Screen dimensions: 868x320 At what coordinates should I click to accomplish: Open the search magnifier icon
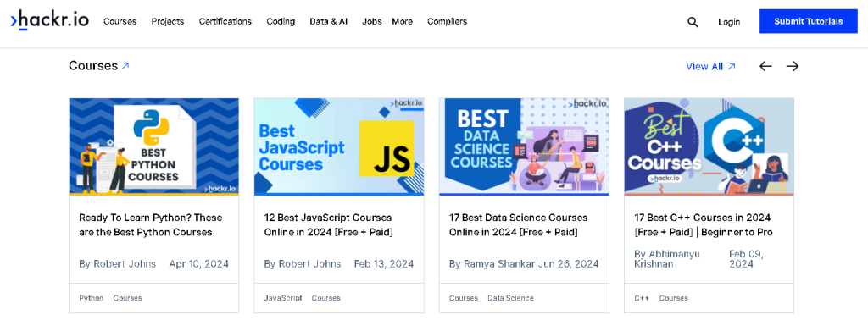coord(693,22)
